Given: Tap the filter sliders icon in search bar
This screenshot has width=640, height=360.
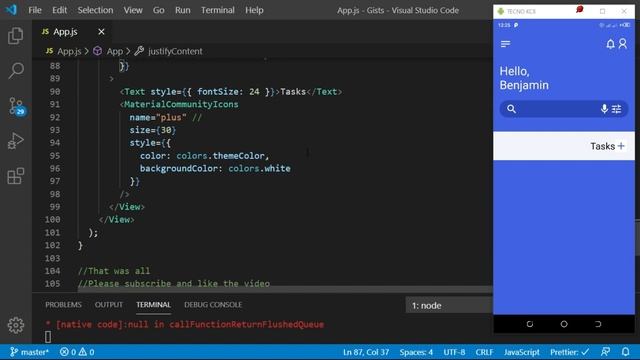Looking at the screenshot, I should pyautogui.click(x=617, y=109).
